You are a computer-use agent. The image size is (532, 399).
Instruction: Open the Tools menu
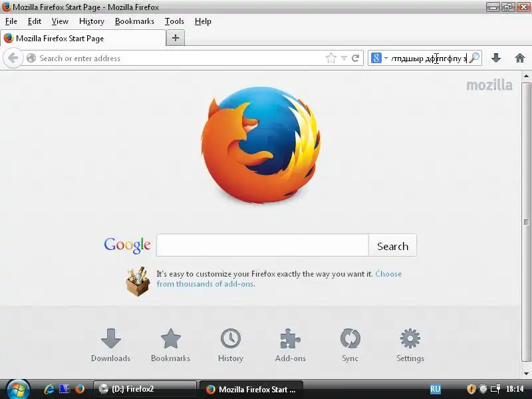click(x=174, y=21)
